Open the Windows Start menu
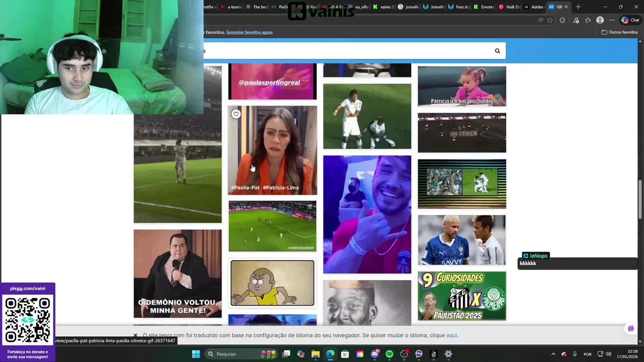The height and width of the screenshot is (362, 644). [x=196, y=354]
